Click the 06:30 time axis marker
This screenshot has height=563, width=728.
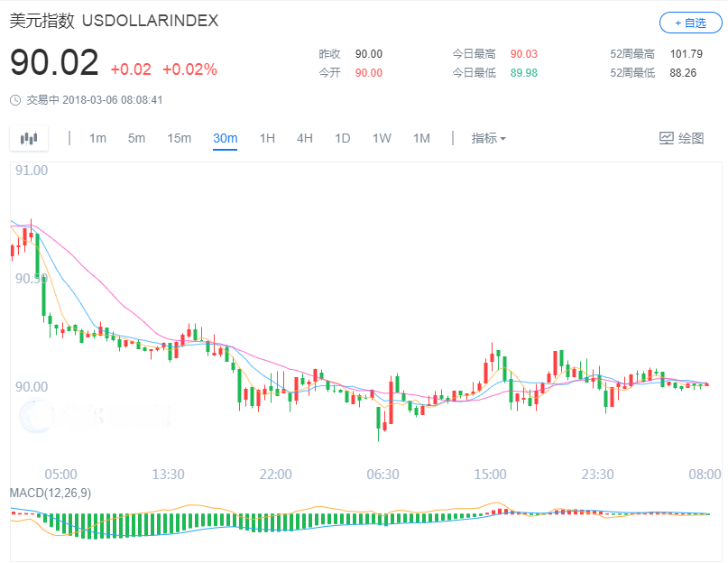tap(382, 475)
